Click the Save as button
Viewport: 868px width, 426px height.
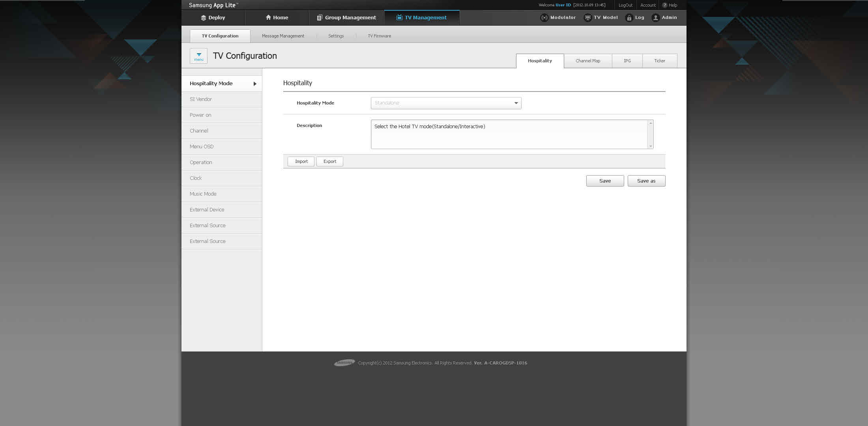pos(646,181)
